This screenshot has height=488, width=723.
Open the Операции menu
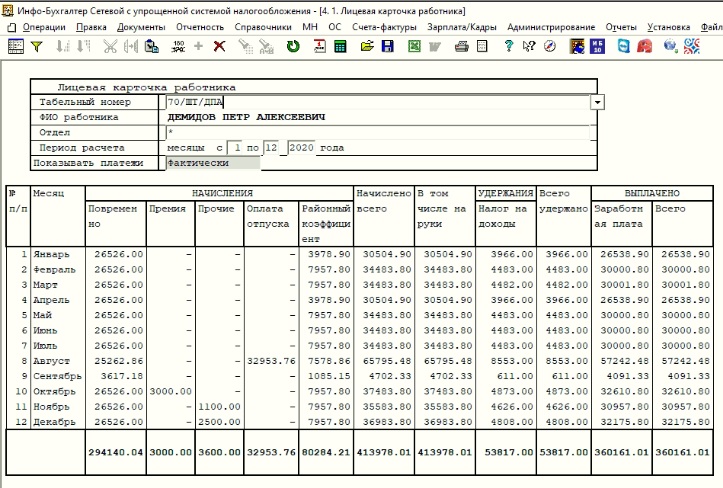(x=44, y=27)
